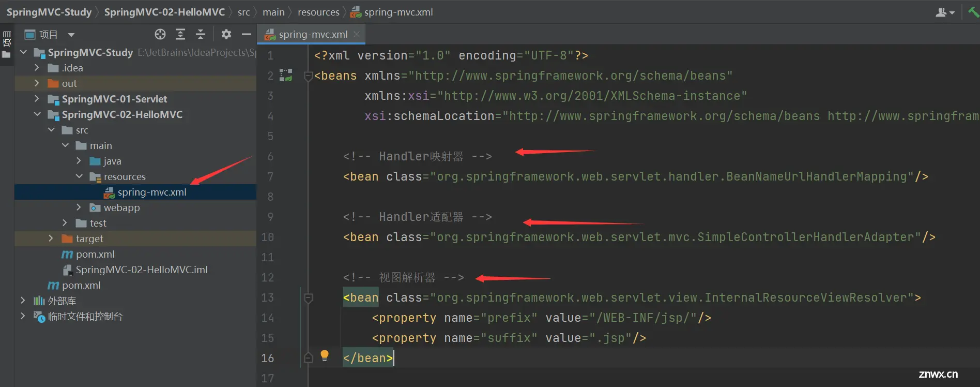
Task: Select the webapp folder row
Action: (135, 207)
